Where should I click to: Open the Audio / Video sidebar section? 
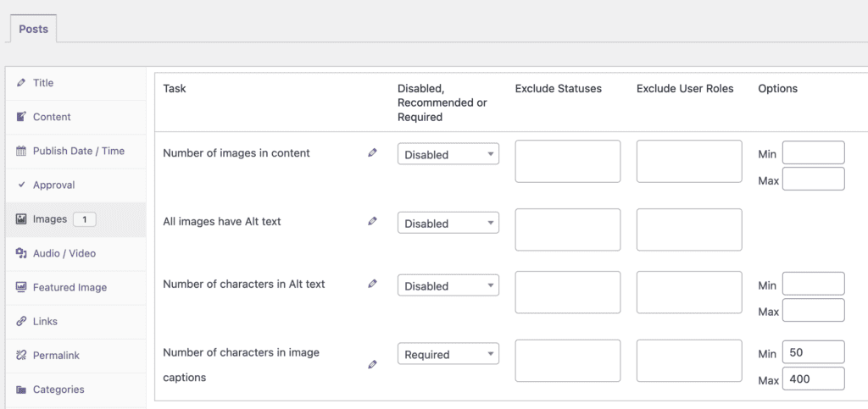click(x=64, y=253)
